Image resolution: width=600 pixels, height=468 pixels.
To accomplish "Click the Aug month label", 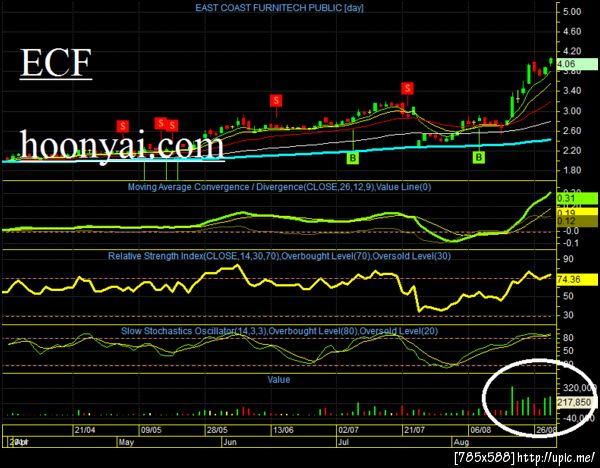I will tap(461, 442).
